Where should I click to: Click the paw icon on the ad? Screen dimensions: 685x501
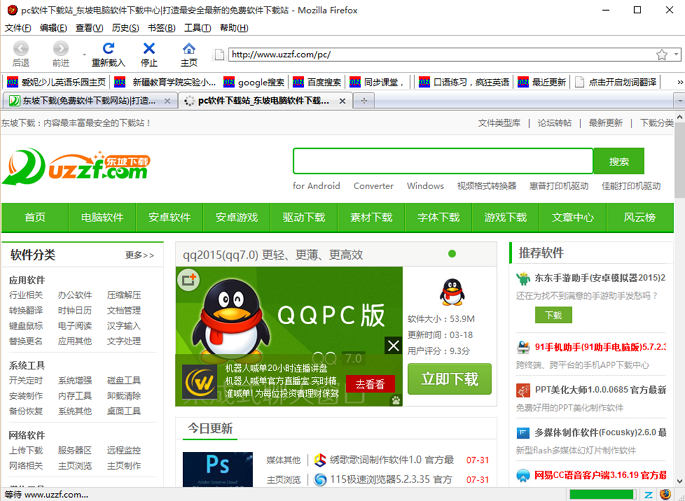(396, 400)
